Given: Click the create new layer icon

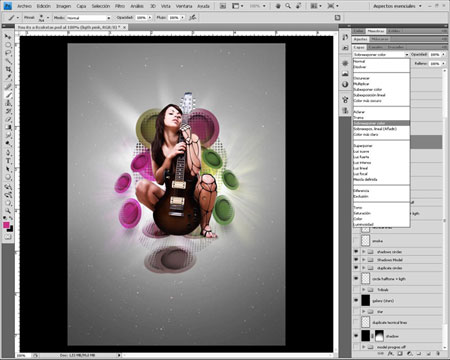Looking at the screenshot, I should [429, 353].
